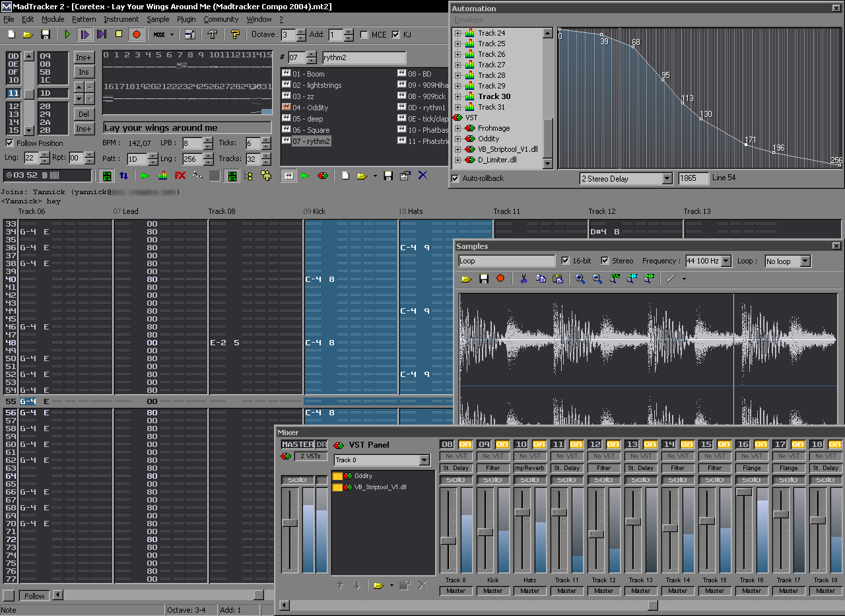Solo the Kick channel in the mixer
Screen dimensions: 845x616
(492, 479)
